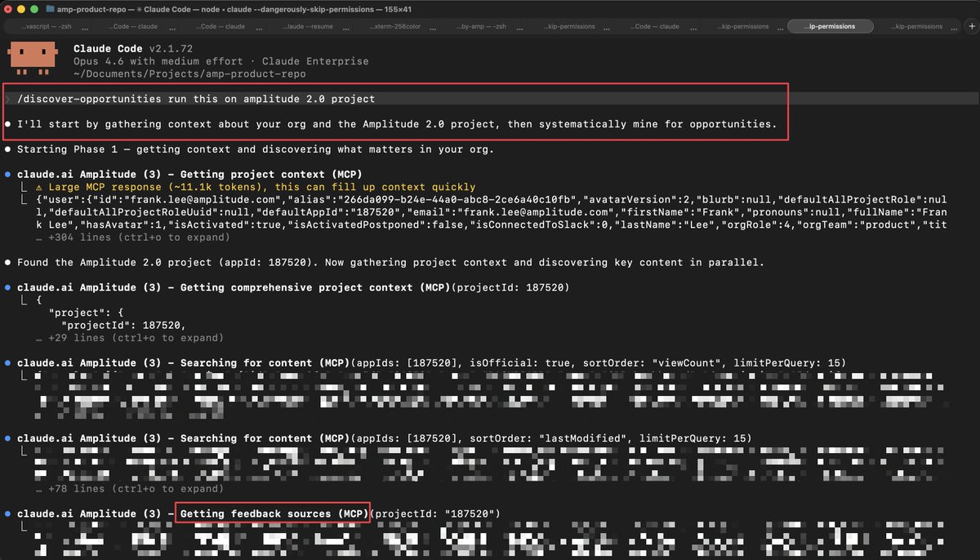Click Searching for content line sorted by lastModified
The height and width of the screenshot is (560, 980).
(x=384, y=438)
